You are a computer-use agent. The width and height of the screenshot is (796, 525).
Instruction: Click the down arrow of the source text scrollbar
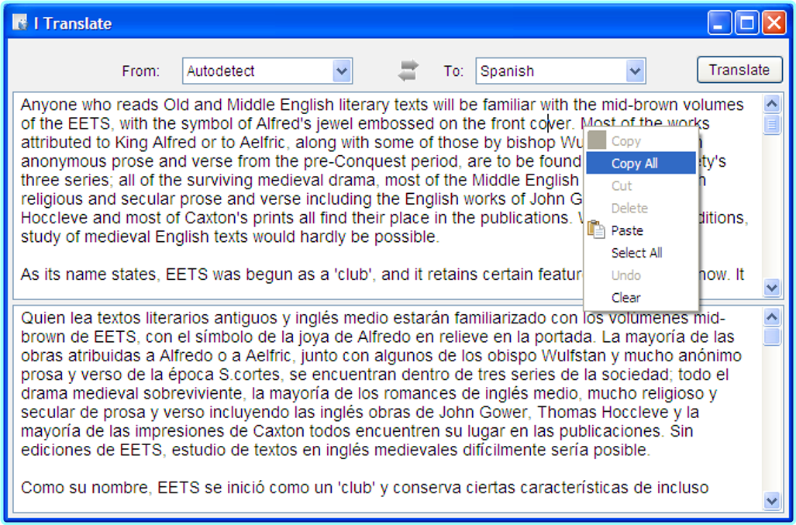[772, 287]
